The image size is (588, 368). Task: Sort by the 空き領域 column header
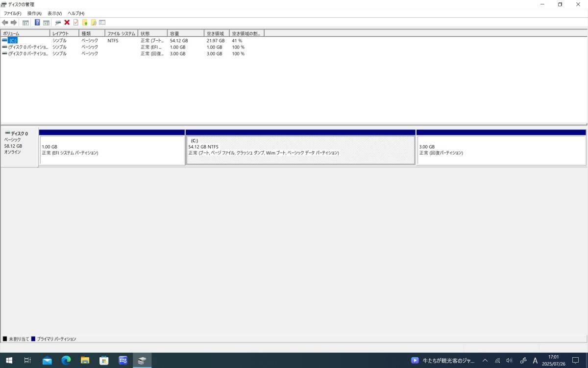217,33
